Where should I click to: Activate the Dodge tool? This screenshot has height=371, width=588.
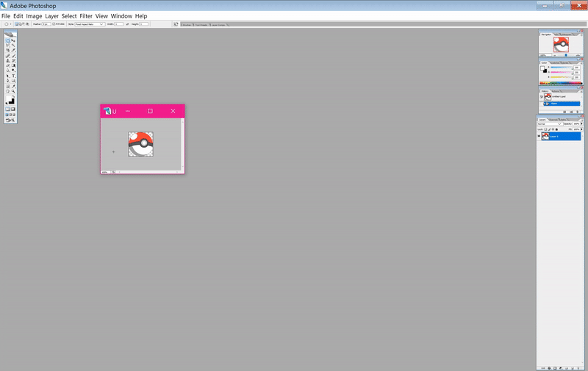tap(13, 70)
